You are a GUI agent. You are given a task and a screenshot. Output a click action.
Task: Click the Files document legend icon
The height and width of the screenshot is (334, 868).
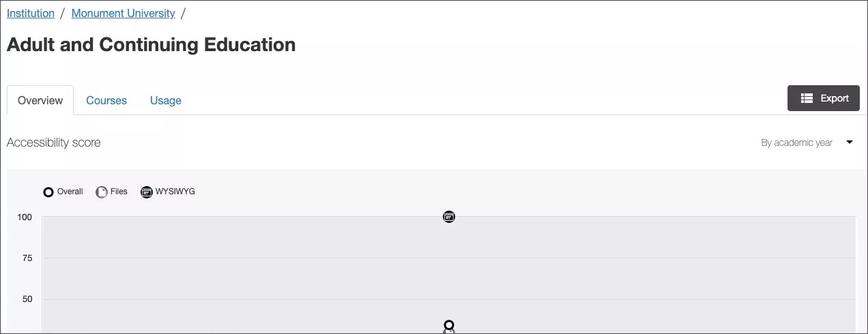tap(102, 192)
